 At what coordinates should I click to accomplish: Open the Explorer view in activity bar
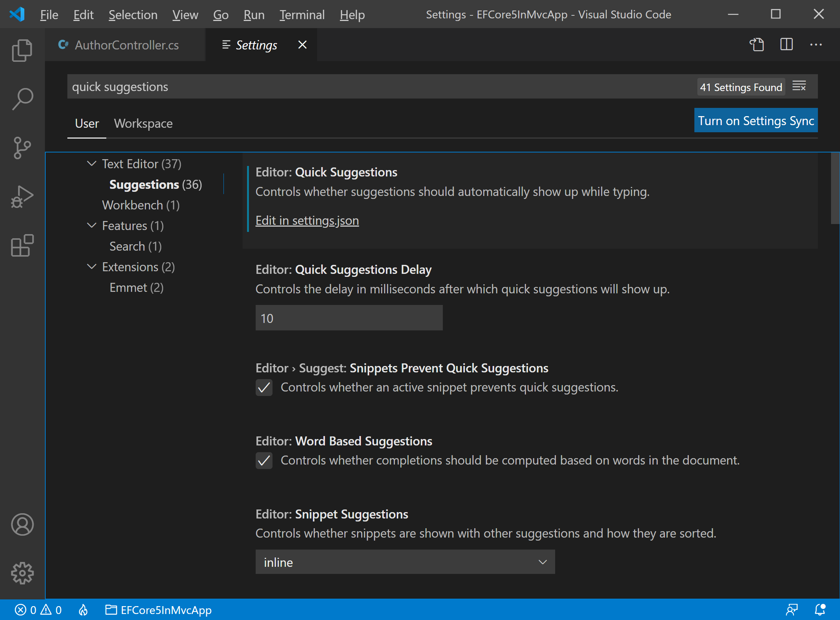pos(22,50)
